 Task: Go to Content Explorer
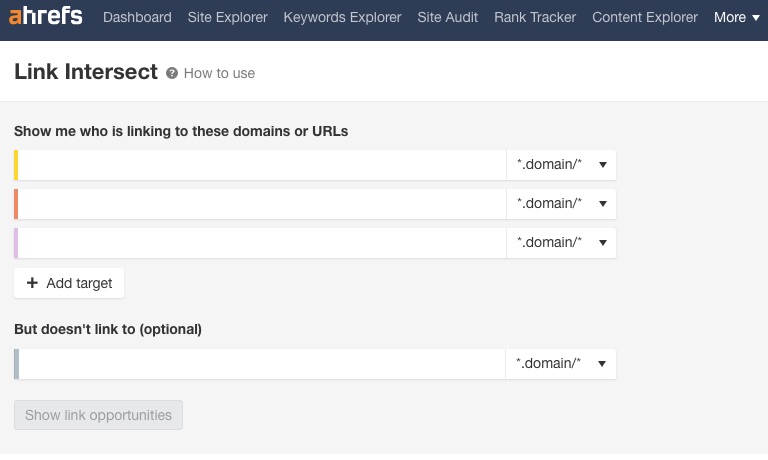(645, 17)
